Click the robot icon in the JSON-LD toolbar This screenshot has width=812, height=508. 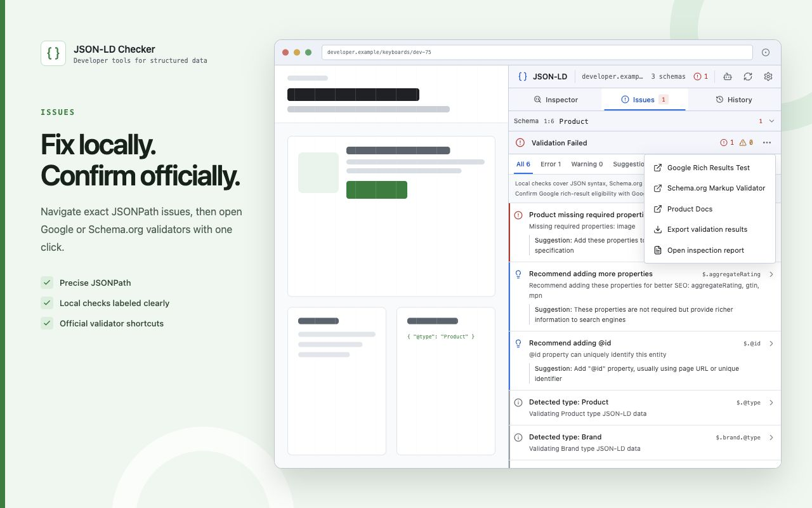[x=728, y=76]
